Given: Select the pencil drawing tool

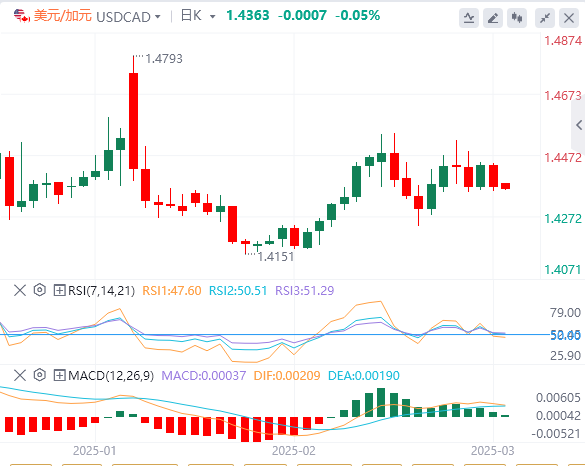Looking at the screenshot, I should (493, 18).
